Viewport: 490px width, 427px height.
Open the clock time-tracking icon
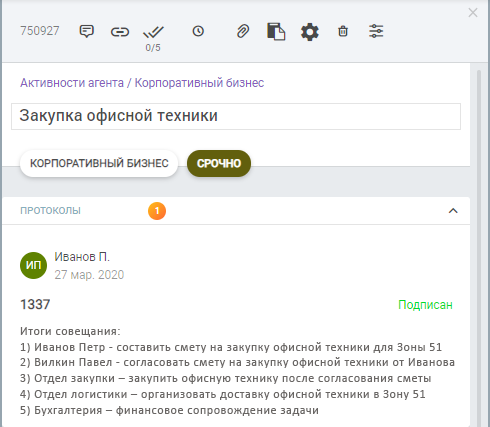(198, 31)
